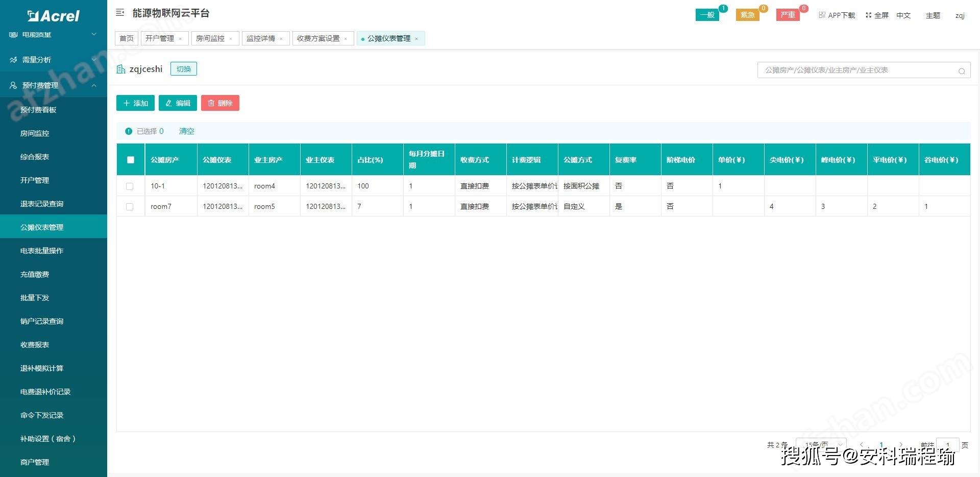Click the info icon beside 已选择

click(129, 131)
